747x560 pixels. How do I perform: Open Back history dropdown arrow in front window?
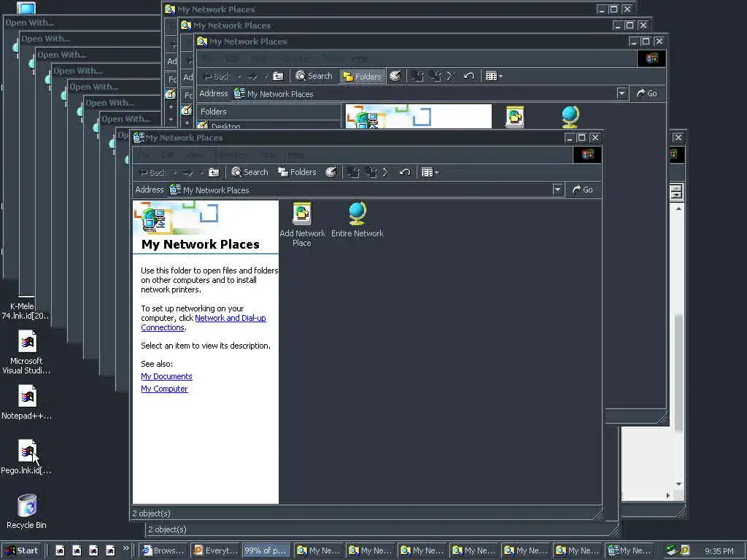(x=175, y=172)
